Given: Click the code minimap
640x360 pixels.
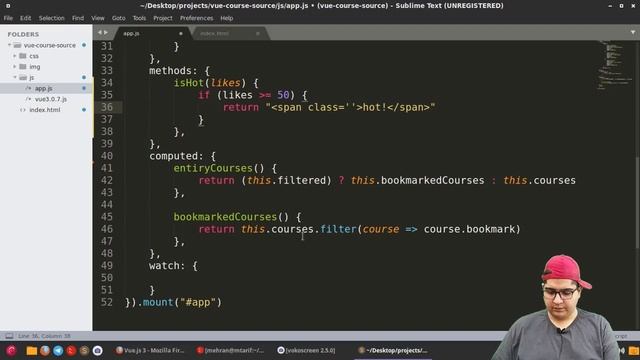Looking at the screenshot, I should (615, 64).
